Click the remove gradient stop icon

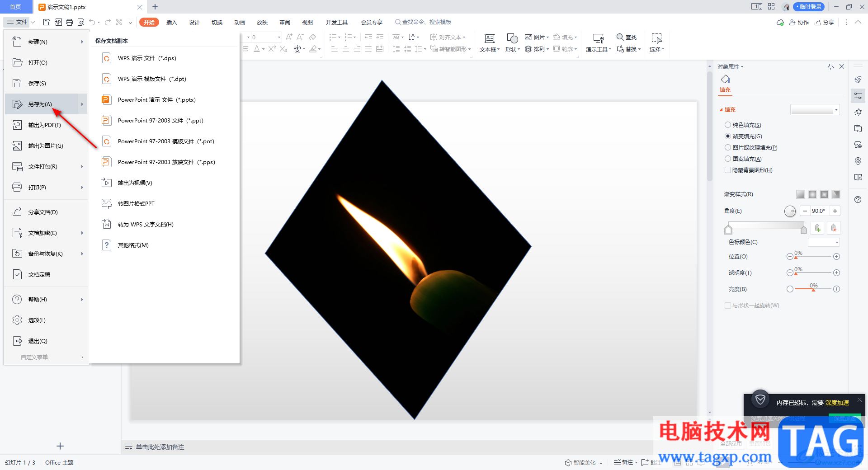(834, 228)
